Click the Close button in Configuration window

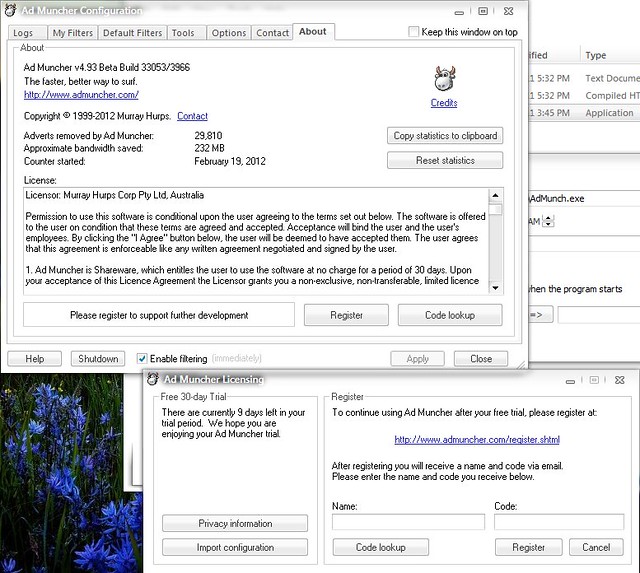point(481,359)
